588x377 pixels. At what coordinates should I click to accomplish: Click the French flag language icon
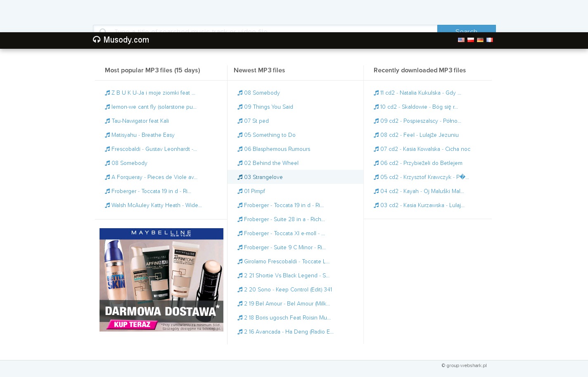click(x=489, y=40)
